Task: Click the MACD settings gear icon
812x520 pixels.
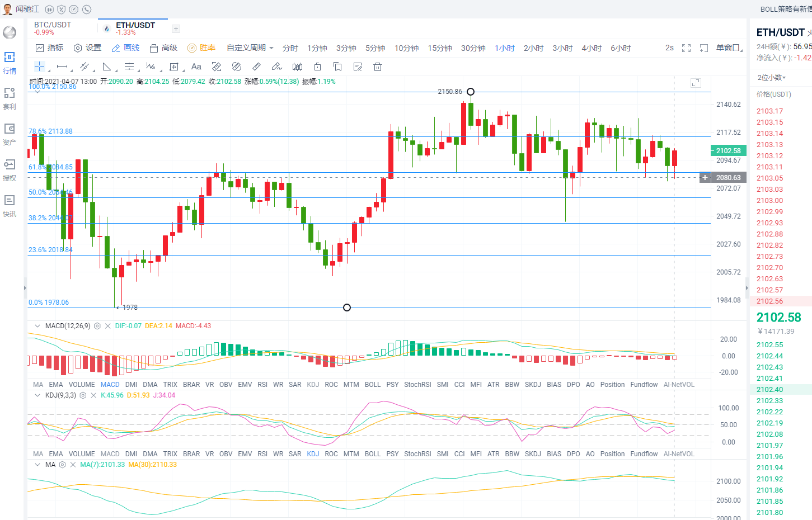Action: (97, 326)
